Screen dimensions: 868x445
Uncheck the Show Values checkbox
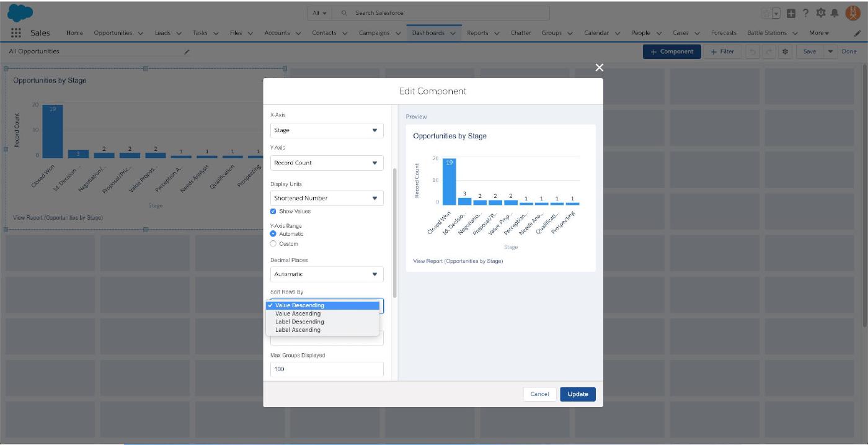(273, 212)
